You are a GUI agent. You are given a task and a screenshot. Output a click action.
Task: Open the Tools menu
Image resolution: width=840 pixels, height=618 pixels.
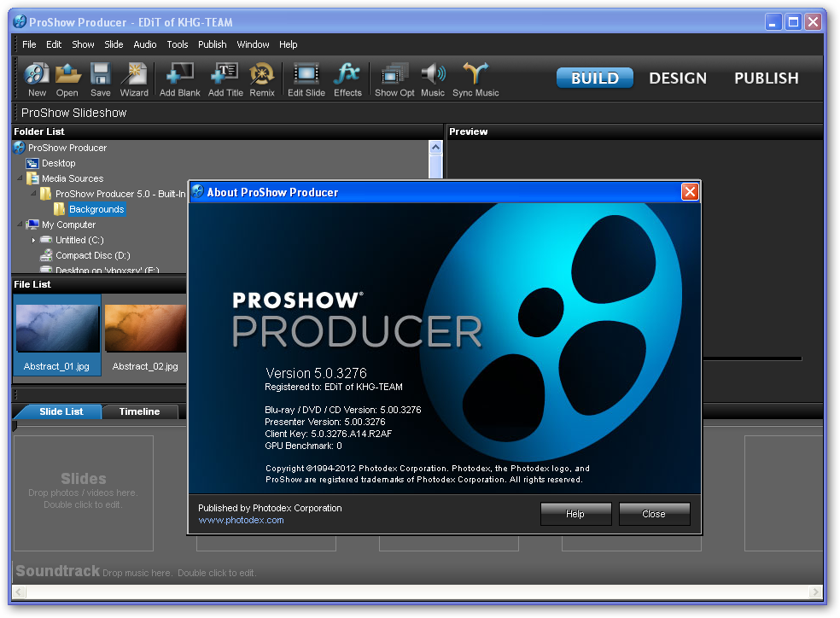point(178,44)
